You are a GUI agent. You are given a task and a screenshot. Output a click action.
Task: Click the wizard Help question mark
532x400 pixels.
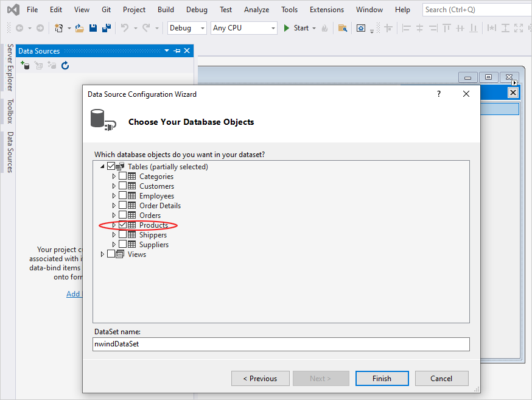coord(439,94)
